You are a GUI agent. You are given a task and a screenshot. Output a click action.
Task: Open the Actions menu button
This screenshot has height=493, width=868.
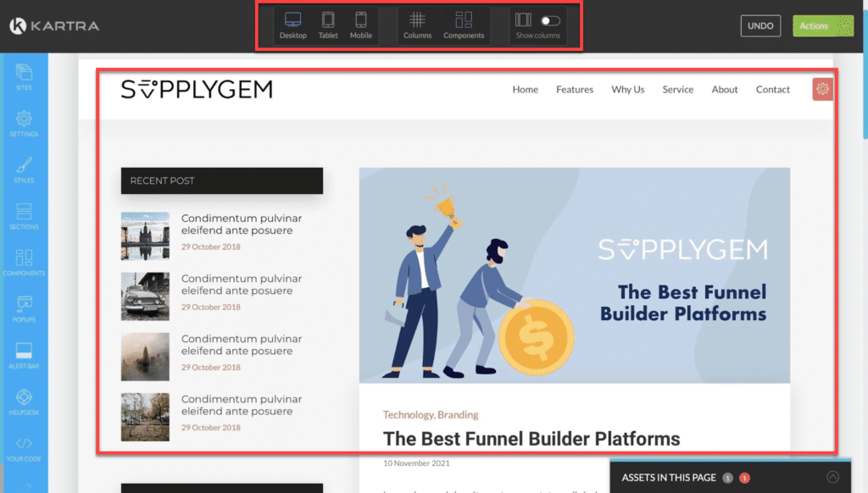click(x=823, y=26)
